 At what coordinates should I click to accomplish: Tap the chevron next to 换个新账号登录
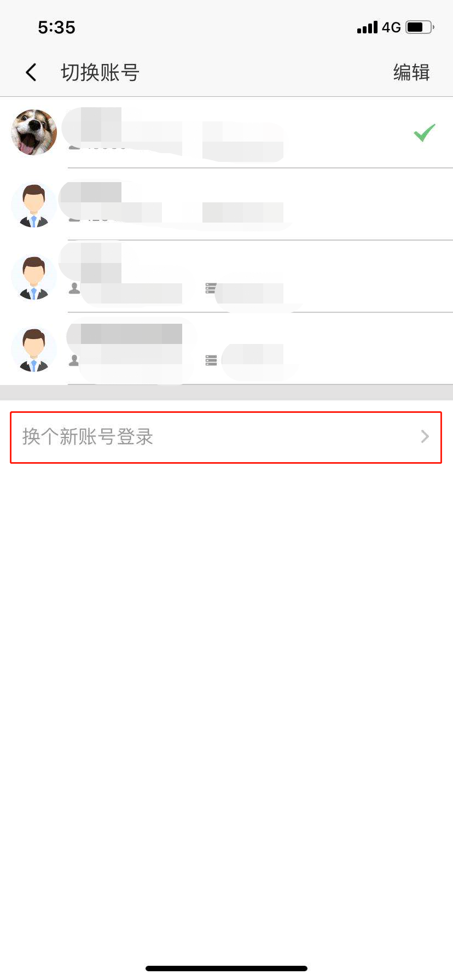pos(425,436)
